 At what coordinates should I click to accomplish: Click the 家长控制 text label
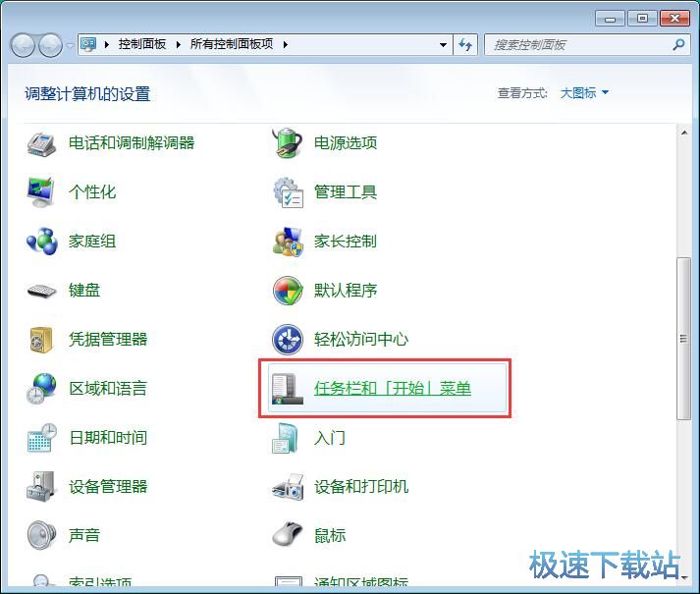(x=345, y=242)
